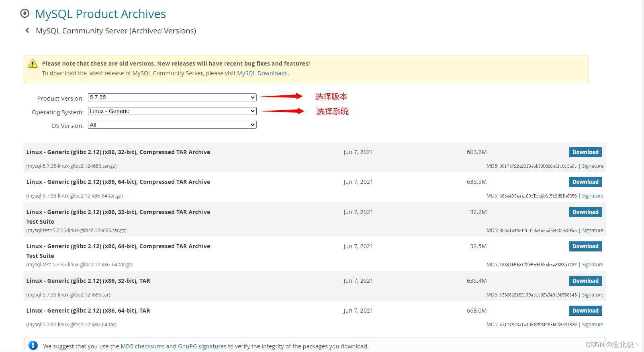Open MySQL Product Archives heading link
The height and width of the screenshot is (352, 644).
(x=100, y=14)
